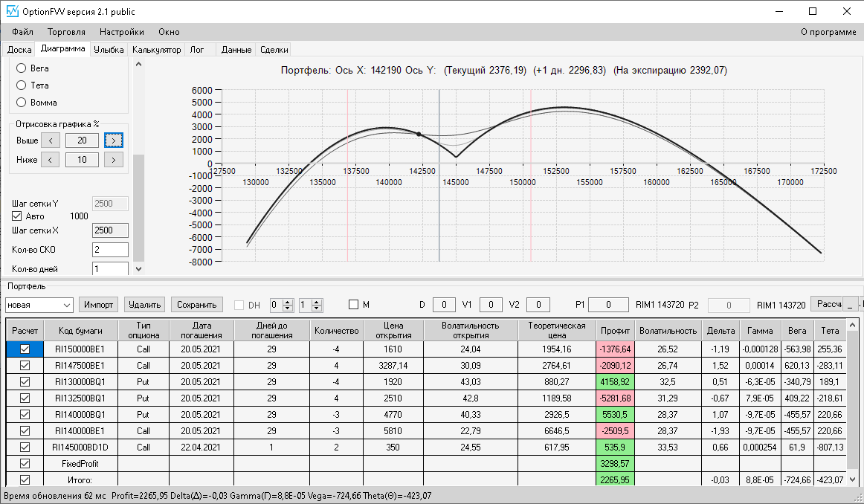Select the Тета radio button
864x504 pixels.
click(x=21, y=85)
